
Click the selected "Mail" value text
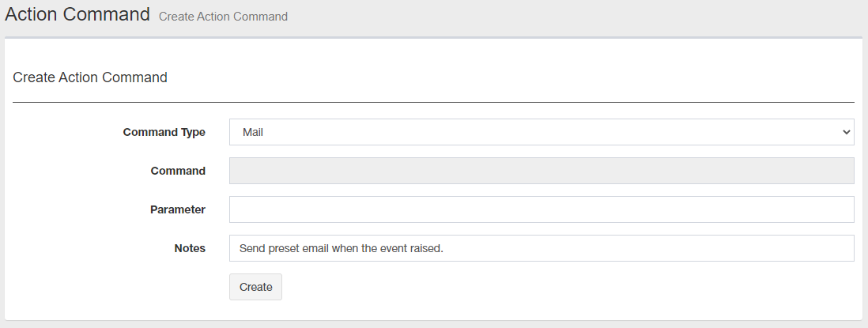tap(253, 132)
